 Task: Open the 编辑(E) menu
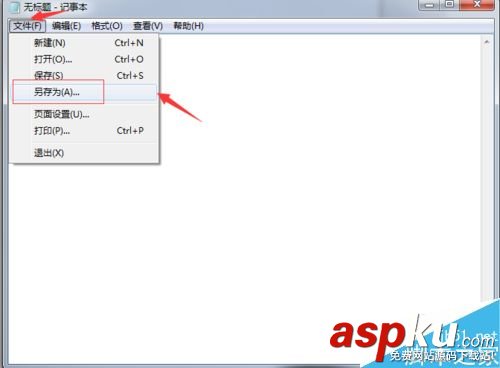click(x=66, y=26)
